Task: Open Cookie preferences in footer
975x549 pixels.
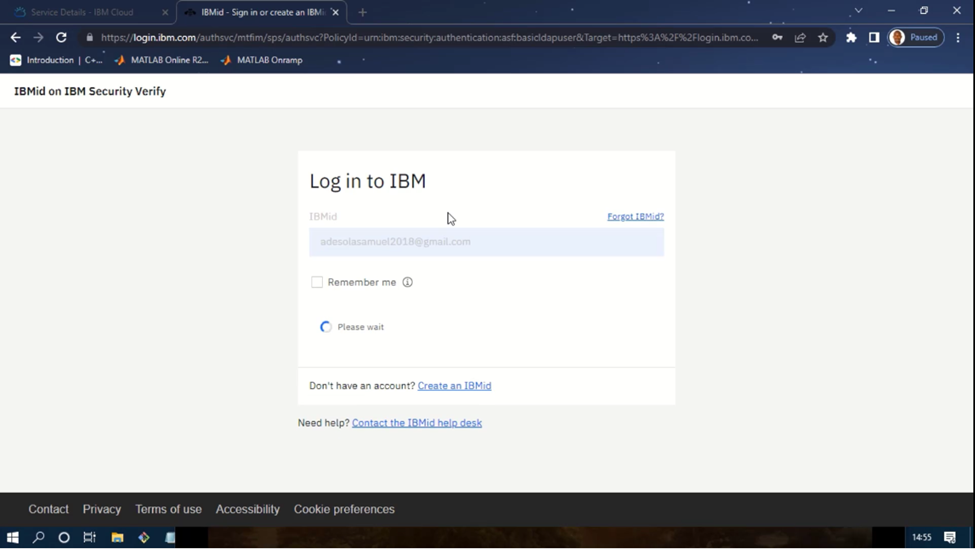Action: 344,509
